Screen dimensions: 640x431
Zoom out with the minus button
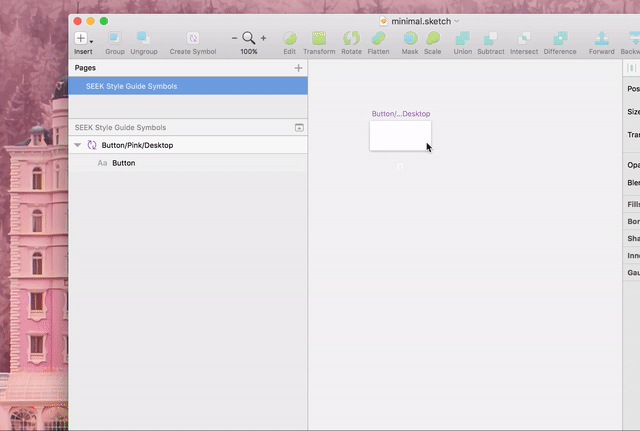point(234,38)
